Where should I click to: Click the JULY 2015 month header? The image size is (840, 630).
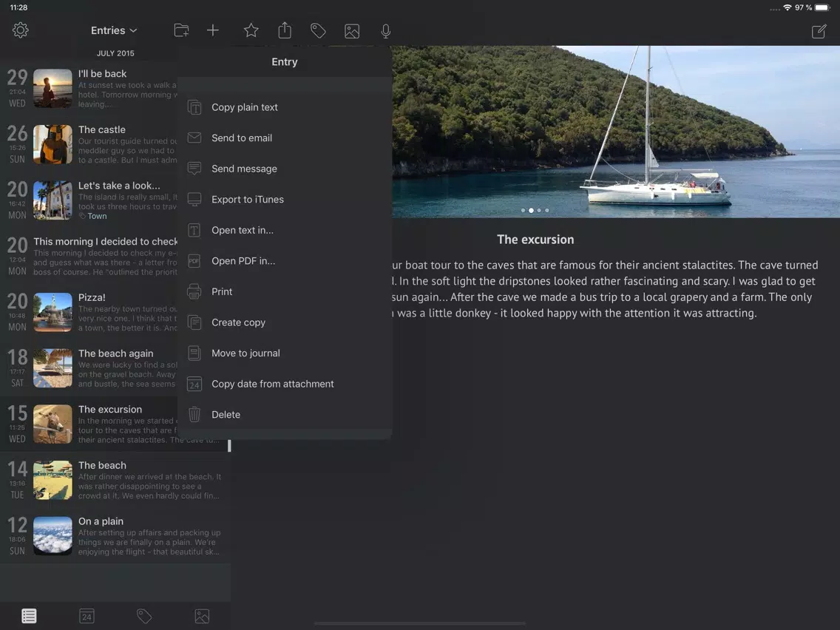coord(115,53)
